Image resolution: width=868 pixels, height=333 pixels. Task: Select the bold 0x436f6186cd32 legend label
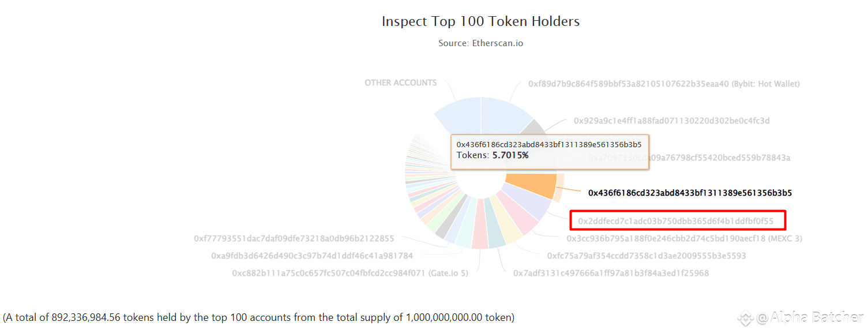point(690,193)
